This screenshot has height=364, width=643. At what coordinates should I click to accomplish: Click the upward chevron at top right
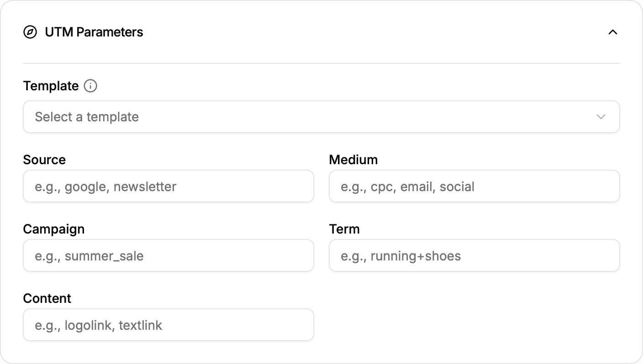(613, 32)
